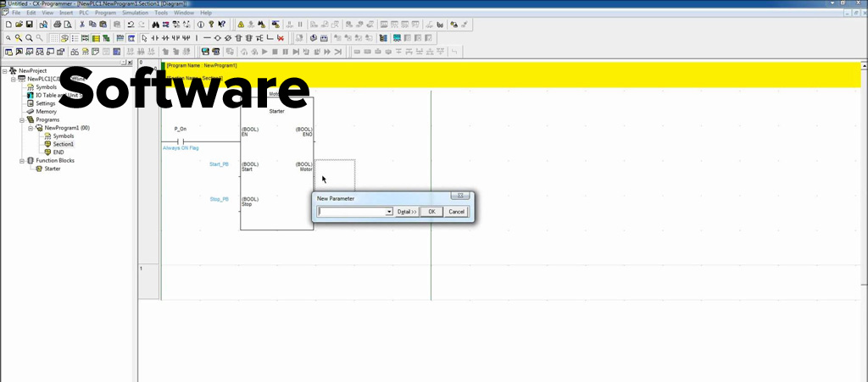Open the File menu
868x382 pixels.
(x=16, y=12)
